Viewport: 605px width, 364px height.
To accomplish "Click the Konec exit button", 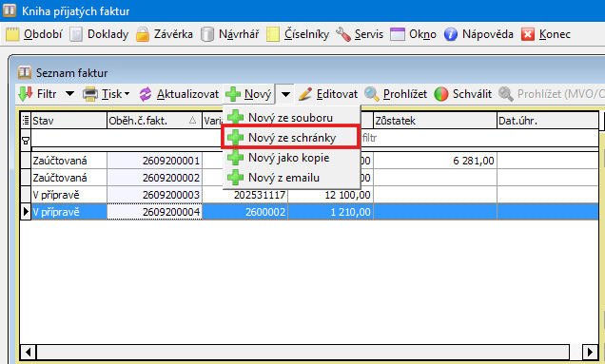I will tap(546, 34).
